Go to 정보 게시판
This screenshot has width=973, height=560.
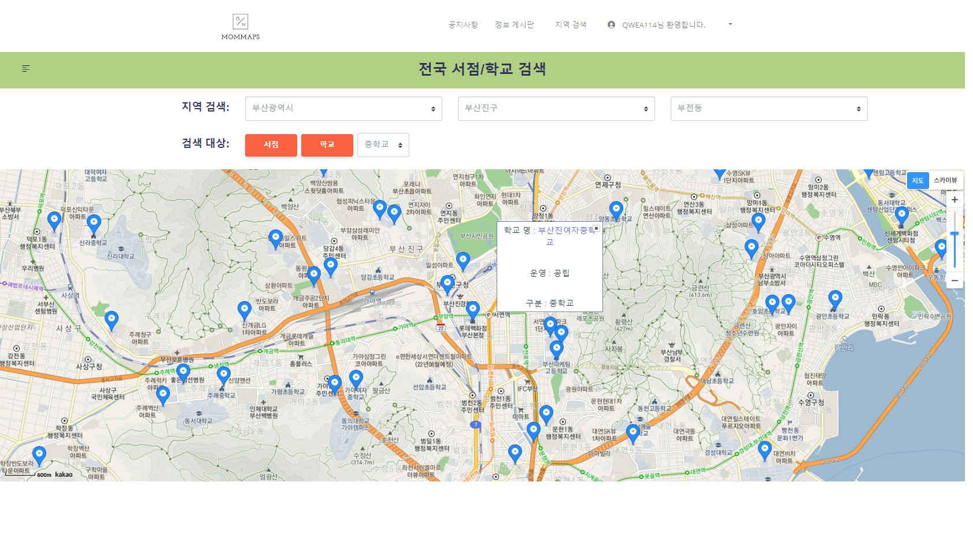515,25
